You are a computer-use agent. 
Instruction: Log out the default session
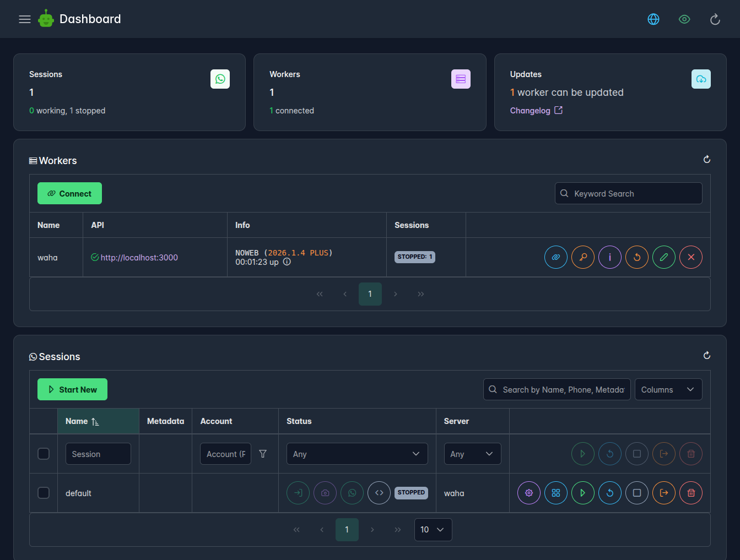click(664, 493)
